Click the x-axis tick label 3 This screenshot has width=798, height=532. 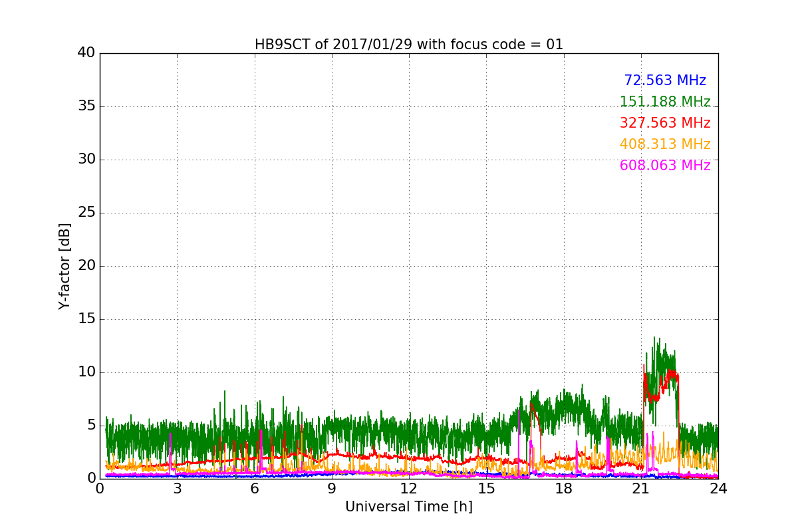(177, 489)
